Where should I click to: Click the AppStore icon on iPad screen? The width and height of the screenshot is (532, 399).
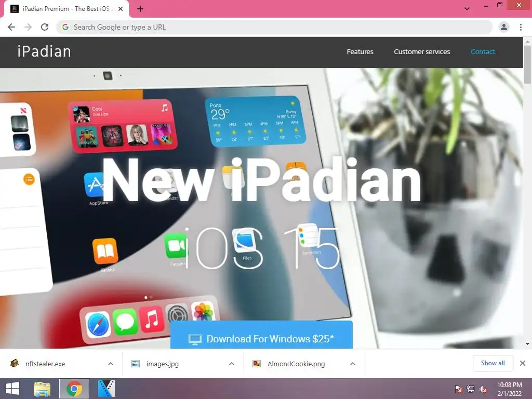[94, 185]
